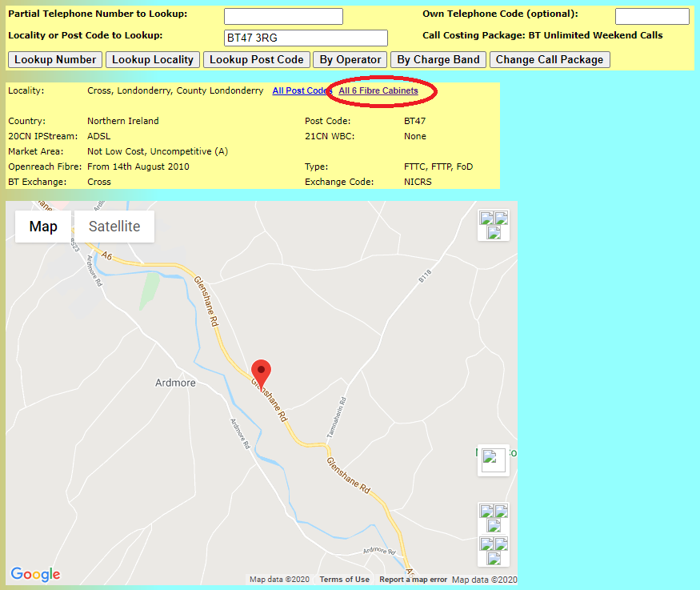Click the Locality or Post Code to Lookup label

click(x=86, y=35)
